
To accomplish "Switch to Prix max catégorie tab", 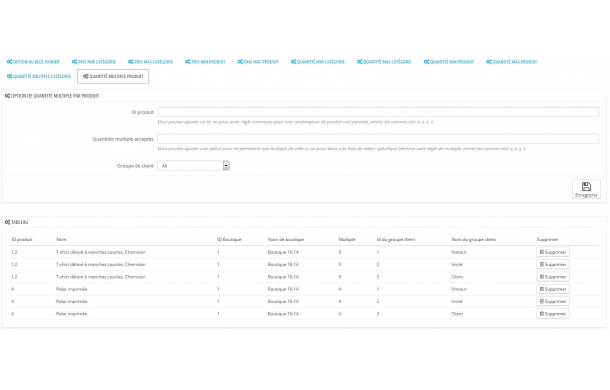I will click(x=150, y=62).
